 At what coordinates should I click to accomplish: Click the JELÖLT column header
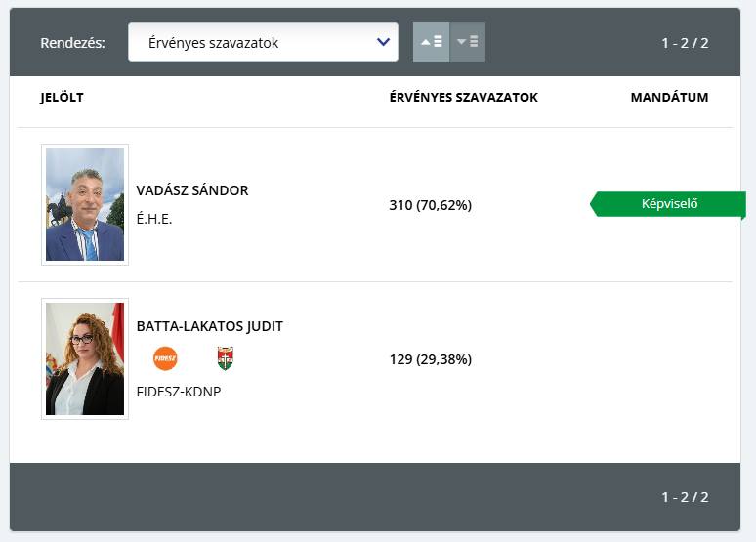[62, 98]
